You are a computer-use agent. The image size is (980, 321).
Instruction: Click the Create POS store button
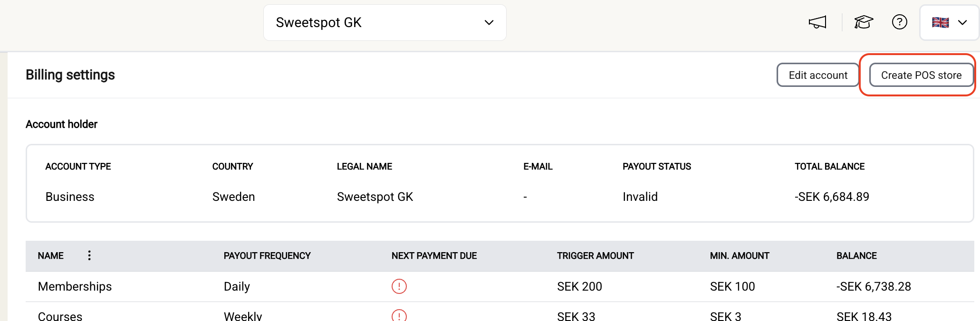(921, 75)
